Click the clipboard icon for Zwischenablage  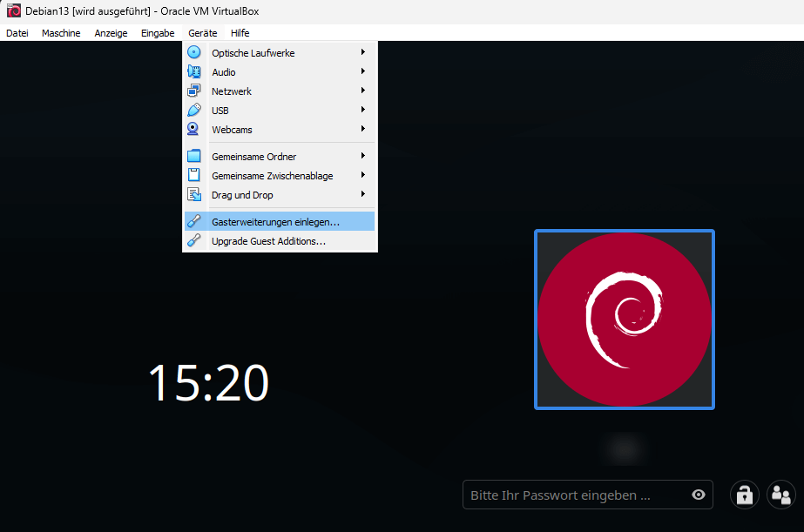click(194, 175)
